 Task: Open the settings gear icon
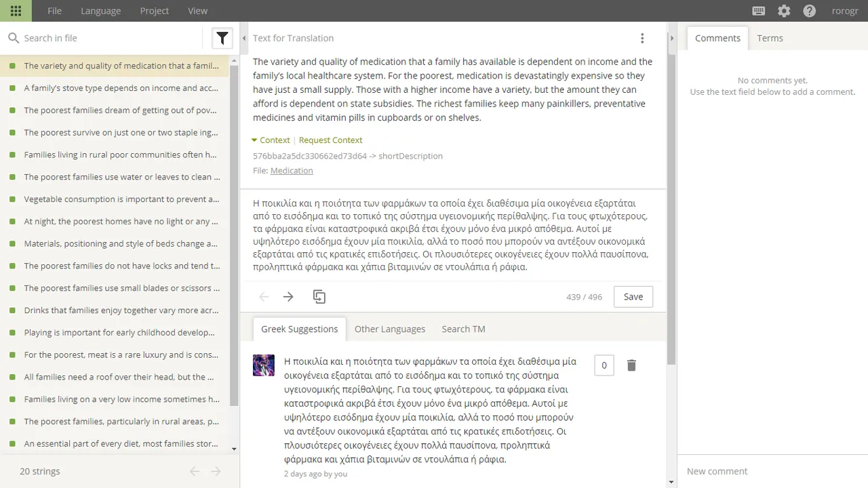(784, 11)
